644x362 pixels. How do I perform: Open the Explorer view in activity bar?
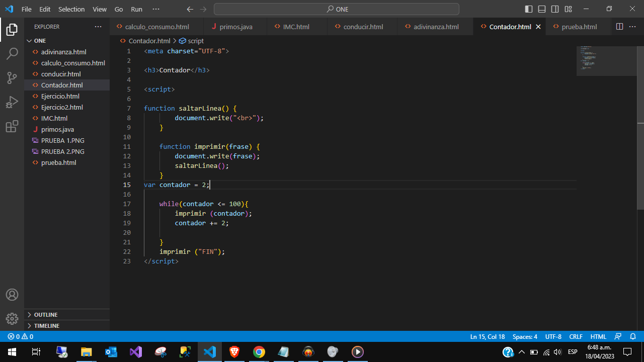point(12,30)
